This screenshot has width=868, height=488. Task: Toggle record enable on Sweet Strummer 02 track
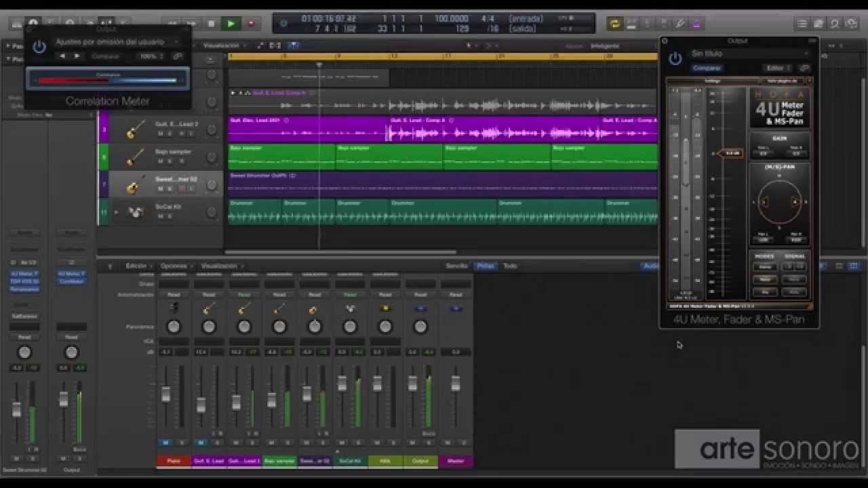point(181,188)
